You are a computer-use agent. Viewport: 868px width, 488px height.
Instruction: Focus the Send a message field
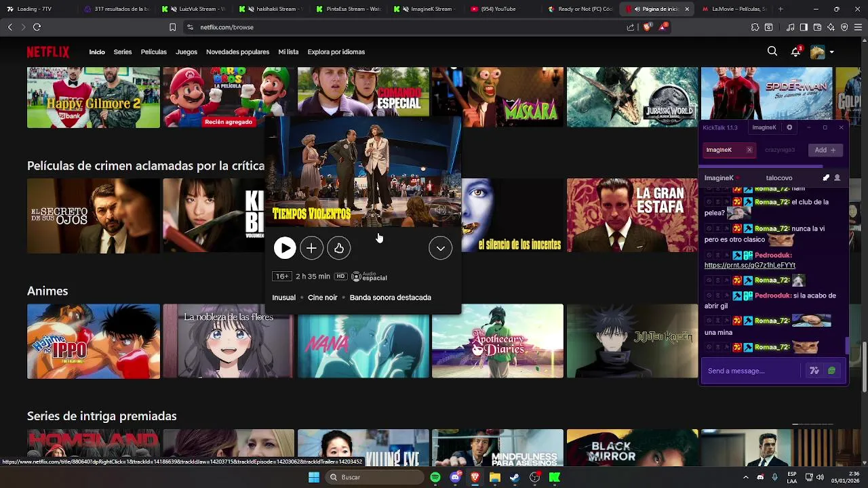coord(751,371)
